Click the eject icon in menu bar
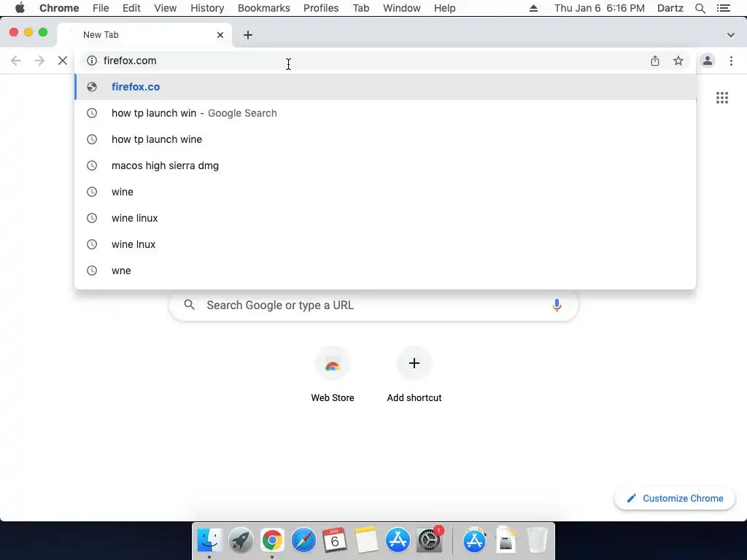Image resolution: width=747 pixels, height=560 pixels. pos(533,8)
